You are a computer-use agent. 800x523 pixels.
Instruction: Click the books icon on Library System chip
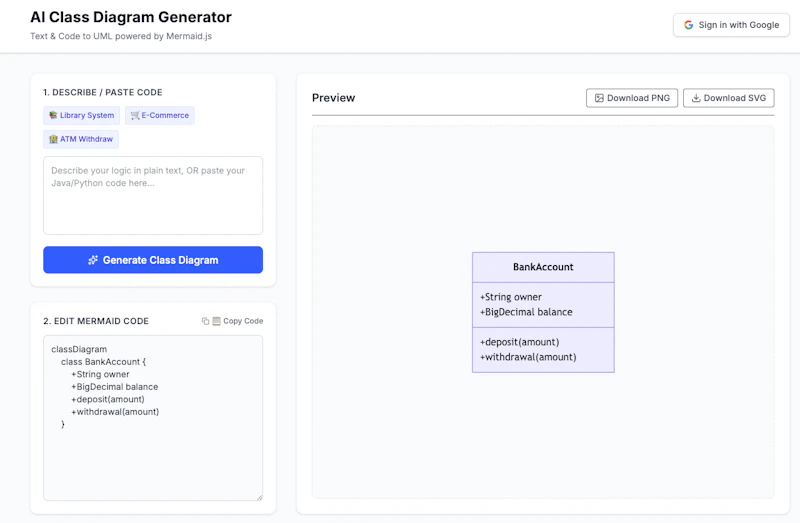point(53,115)
